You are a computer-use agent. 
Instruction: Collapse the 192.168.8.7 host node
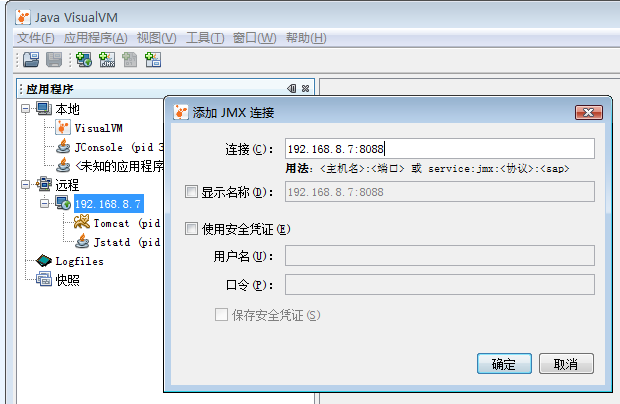pos(45,203)
